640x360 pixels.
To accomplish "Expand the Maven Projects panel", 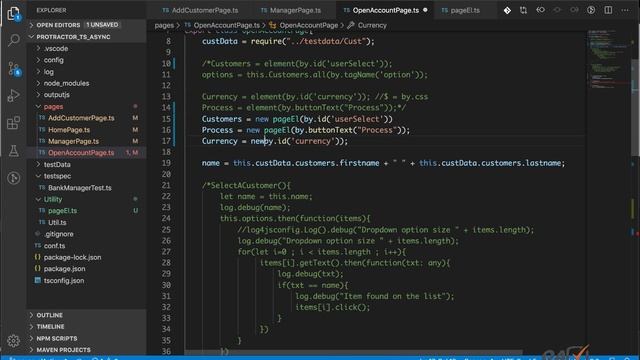I will tap(87, 350).
